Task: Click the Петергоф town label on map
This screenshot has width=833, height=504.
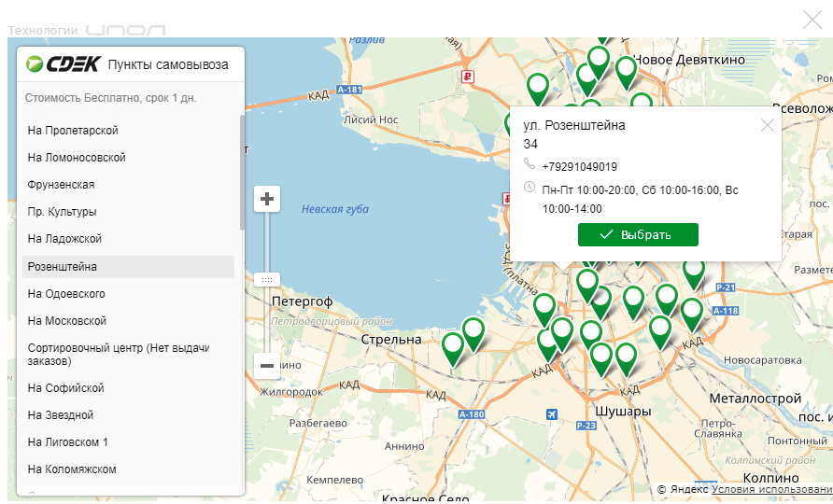Action: pyautogui.click(x=302, y=301)
